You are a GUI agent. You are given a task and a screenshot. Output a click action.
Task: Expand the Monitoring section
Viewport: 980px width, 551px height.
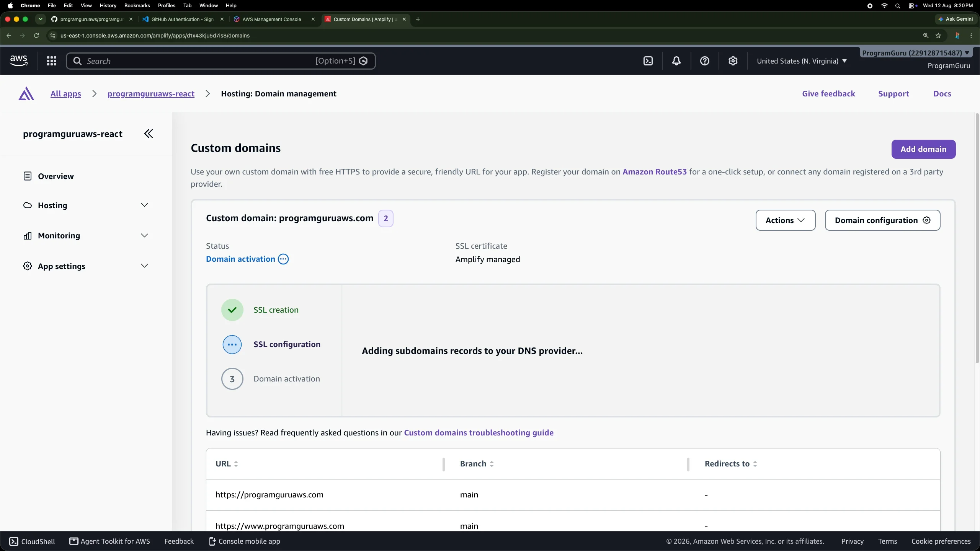[144, 236]
